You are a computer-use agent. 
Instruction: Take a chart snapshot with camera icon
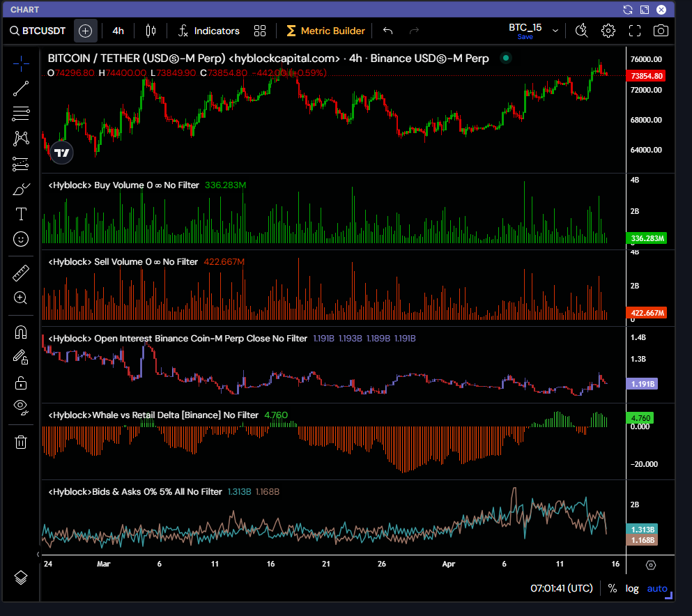661,31
